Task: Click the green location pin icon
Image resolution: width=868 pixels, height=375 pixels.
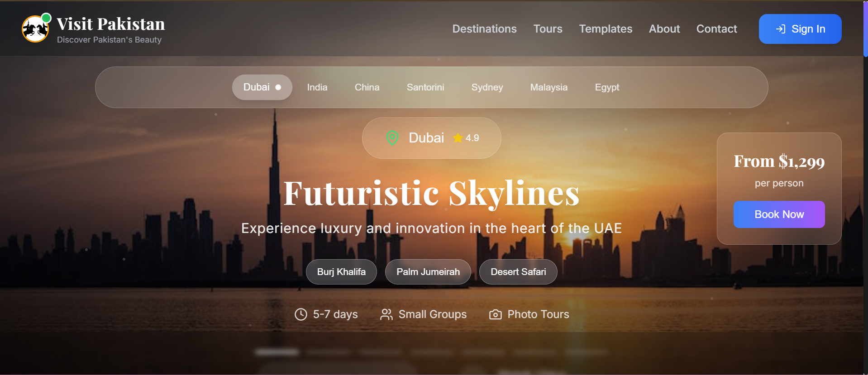Action: pyautogui.click(x=392, y=138)
